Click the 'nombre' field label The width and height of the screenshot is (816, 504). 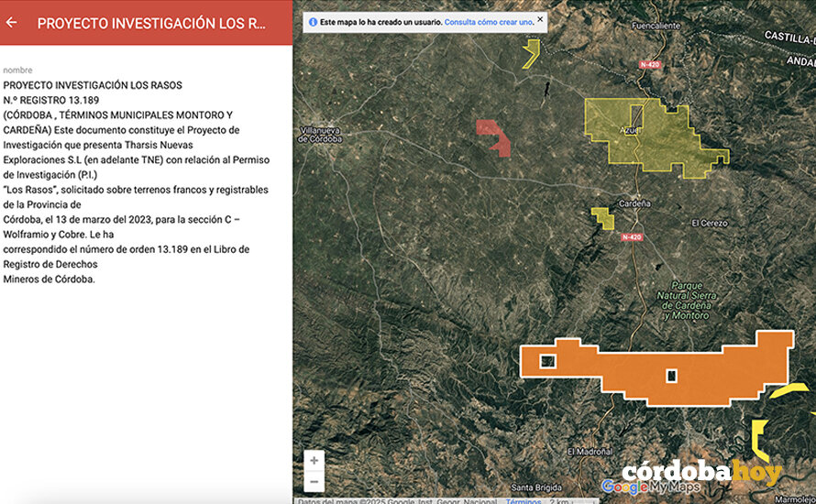point(17,71)
